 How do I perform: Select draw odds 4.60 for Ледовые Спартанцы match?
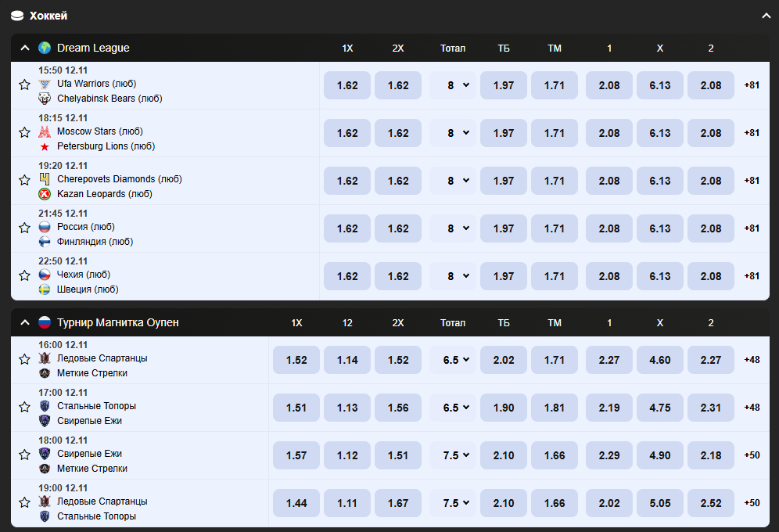[659, 360]
